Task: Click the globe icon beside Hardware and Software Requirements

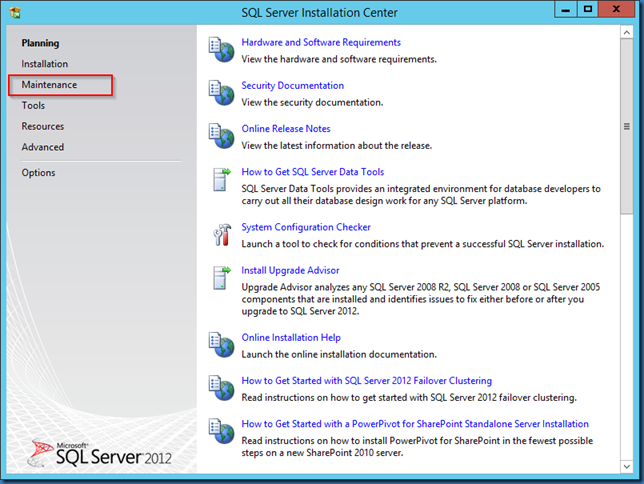Action: tap(221, 50)
